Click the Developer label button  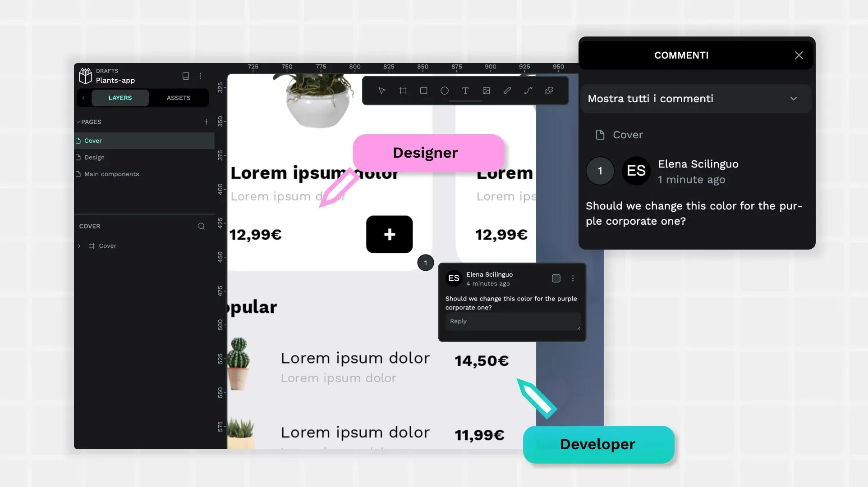point(597,444)
